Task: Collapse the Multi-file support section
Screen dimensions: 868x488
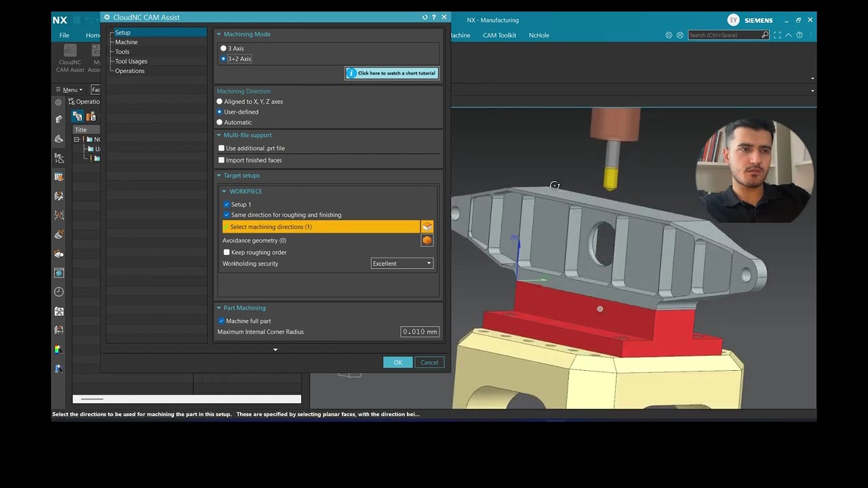Action: (219, 136)
